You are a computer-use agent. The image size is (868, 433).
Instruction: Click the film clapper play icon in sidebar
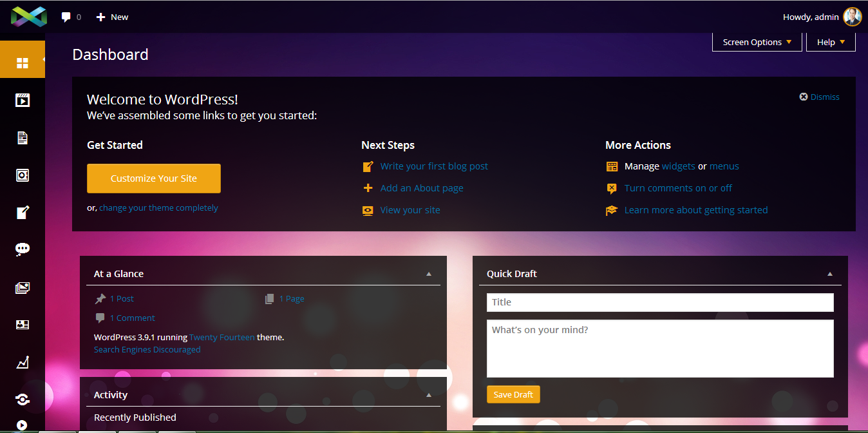[23, 100]
